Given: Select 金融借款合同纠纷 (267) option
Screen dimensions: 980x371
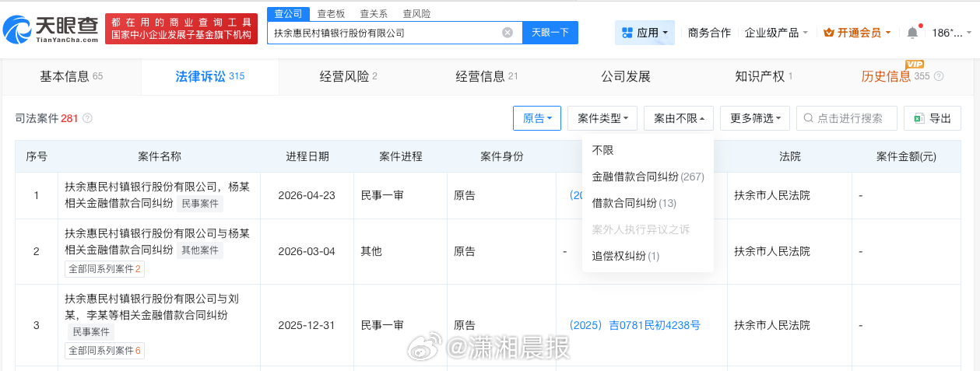Looking at the screenshot, I should (x=648, y=177).
